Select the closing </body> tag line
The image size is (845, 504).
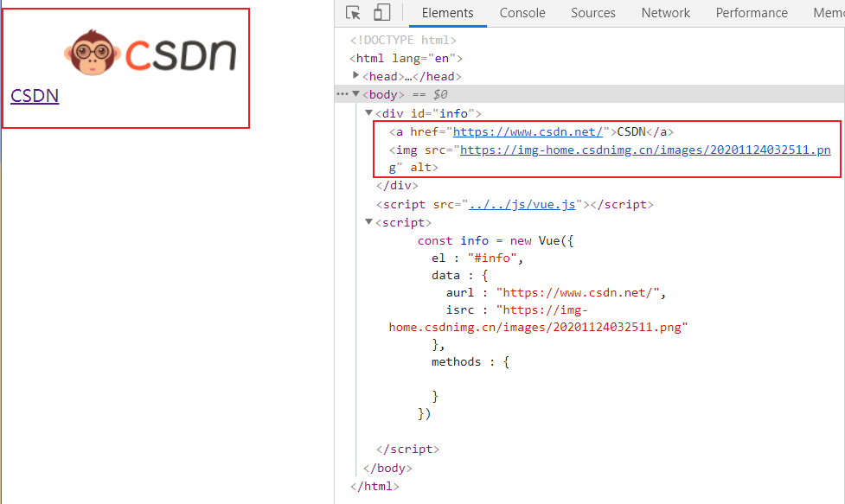388,468
